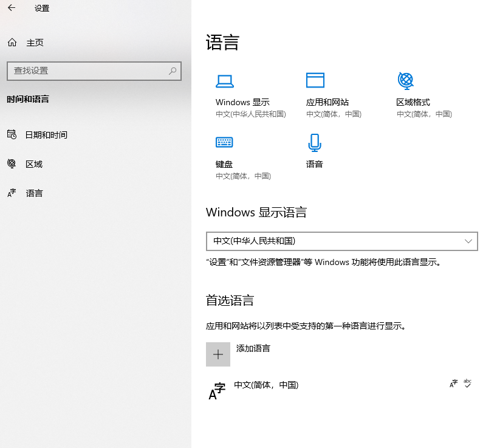The height and width of the screenshot is (448, 480).
Task: Click the 应用和网站 window icon
Action: click(315, 80)
